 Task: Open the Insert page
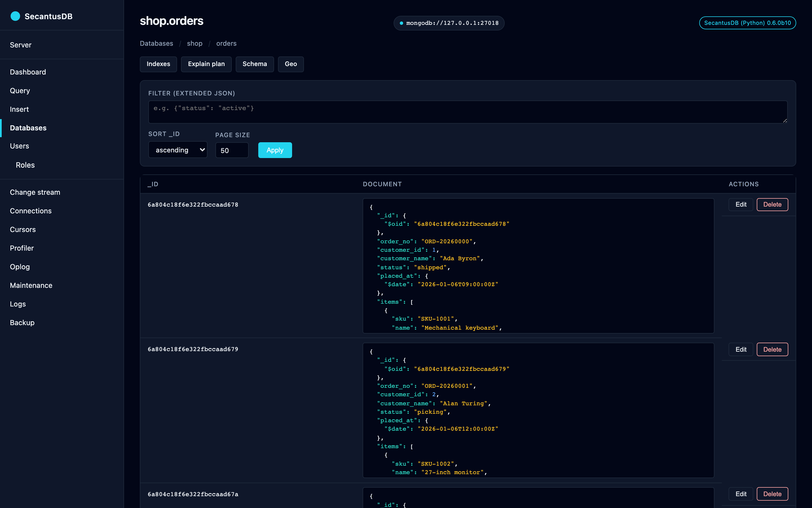click(19, 109)
